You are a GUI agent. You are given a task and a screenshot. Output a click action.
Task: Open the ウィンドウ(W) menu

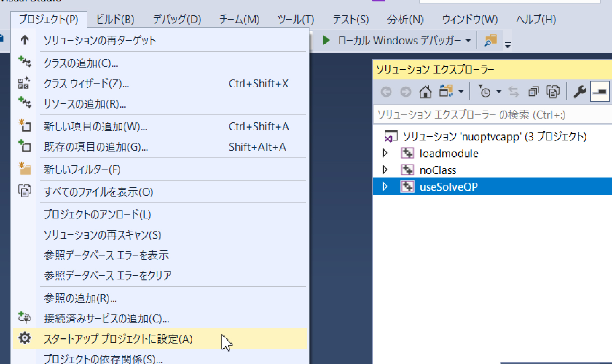(470, 19)
